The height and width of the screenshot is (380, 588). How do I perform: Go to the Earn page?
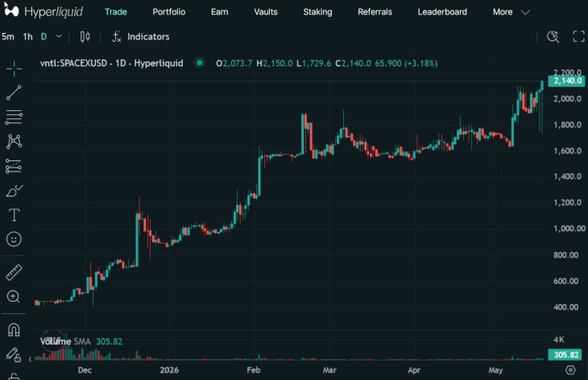pyautogui.click(x=219, y=12)
